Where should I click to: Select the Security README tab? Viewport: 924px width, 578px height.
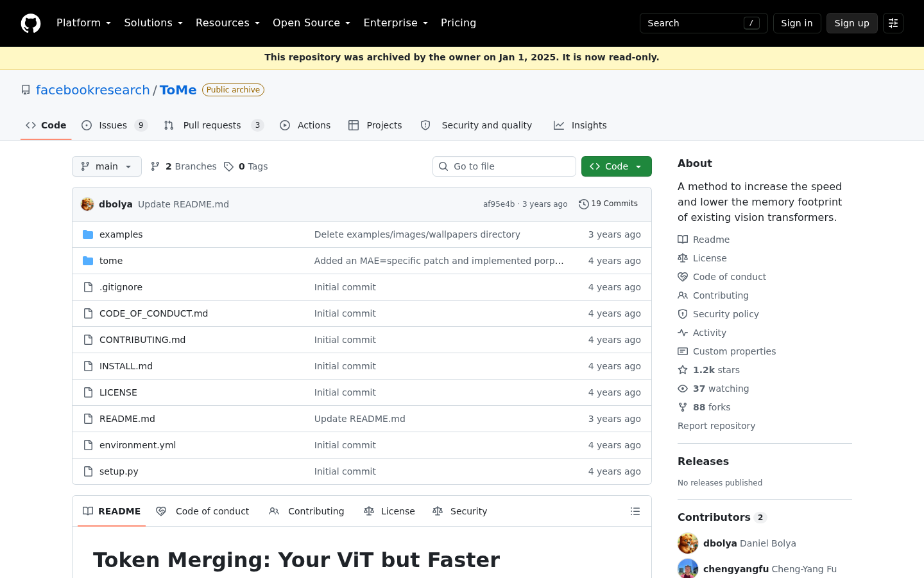coord(460,511)
